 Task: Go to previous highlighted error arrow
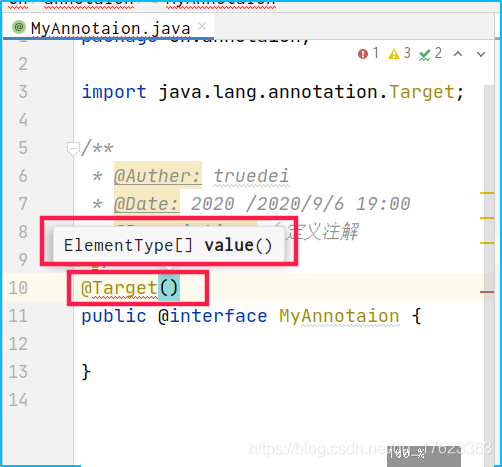tap(458, 54)
